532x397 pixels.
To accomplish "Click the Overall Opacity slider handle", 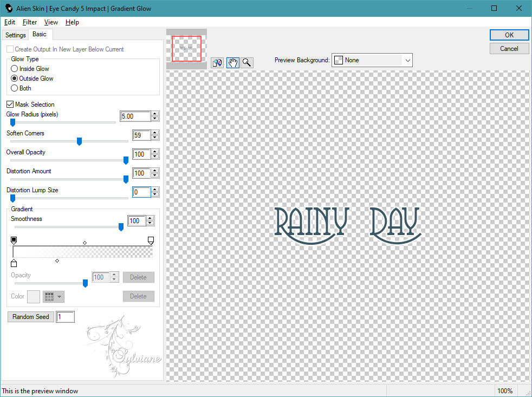I will point(126,160).
